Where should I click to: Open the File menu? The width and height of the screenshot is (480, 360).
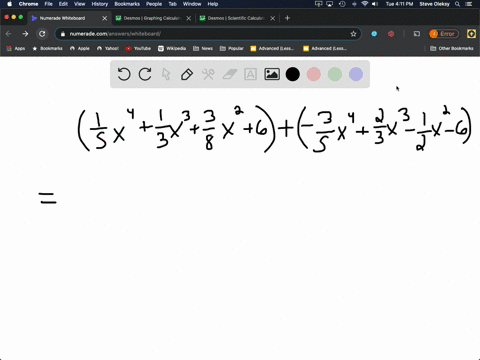[x=49, y=4]
